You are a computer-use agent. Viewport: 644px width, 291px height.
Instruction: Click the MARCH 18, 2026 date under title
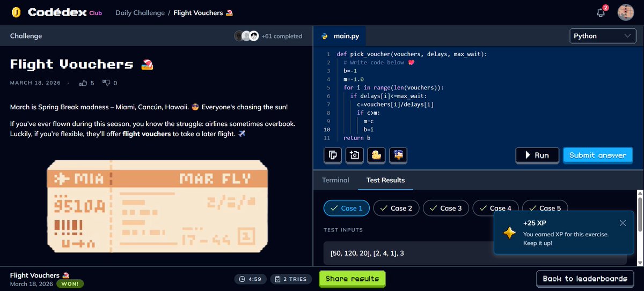(x=35, y=83)
